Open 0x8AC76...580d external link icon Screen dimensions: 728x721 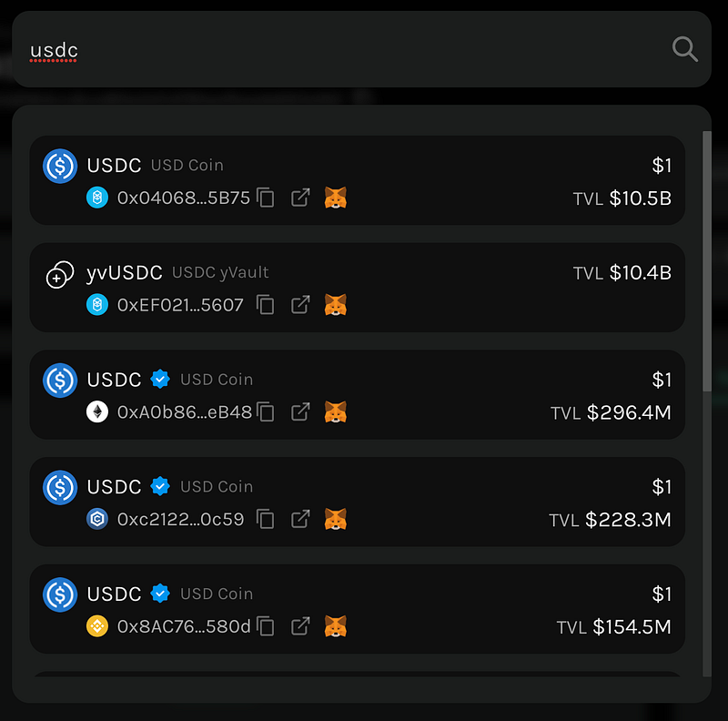(300, 626)
